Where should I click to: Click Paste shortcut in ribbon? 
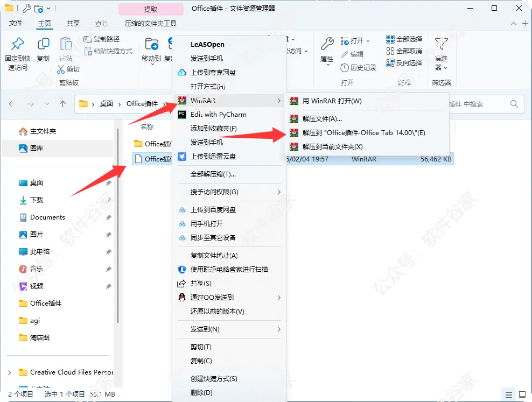(108, 51)
